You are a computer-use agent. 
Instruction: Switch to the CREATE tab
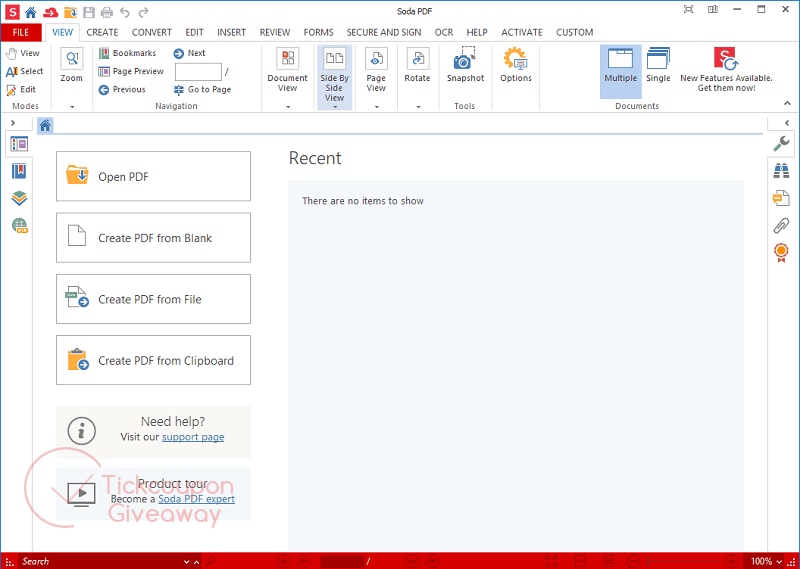[x=102, y=33]
